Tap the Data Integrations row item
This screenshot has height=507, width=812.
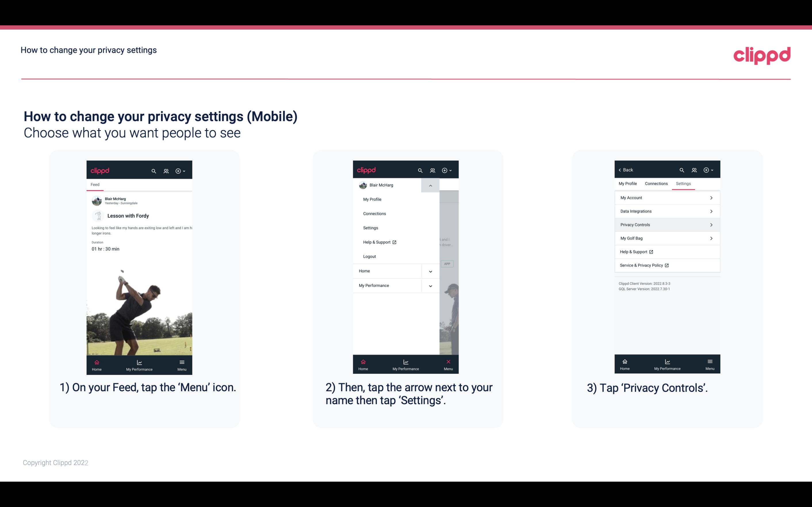(667, 211)
